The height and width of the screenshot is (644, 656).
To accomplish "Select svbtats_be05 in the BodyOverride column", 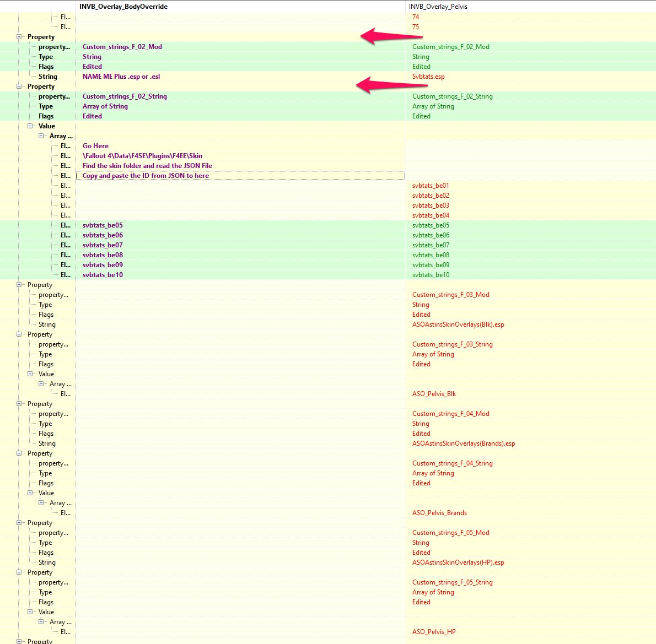I will click(x=102, y=225).
